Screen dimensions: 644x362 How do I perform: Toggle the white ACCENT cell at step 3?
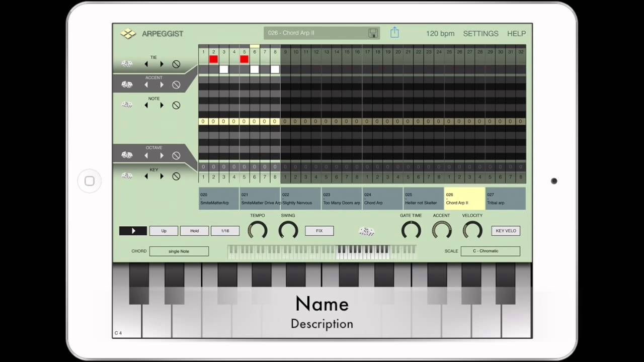click(224, 69)
